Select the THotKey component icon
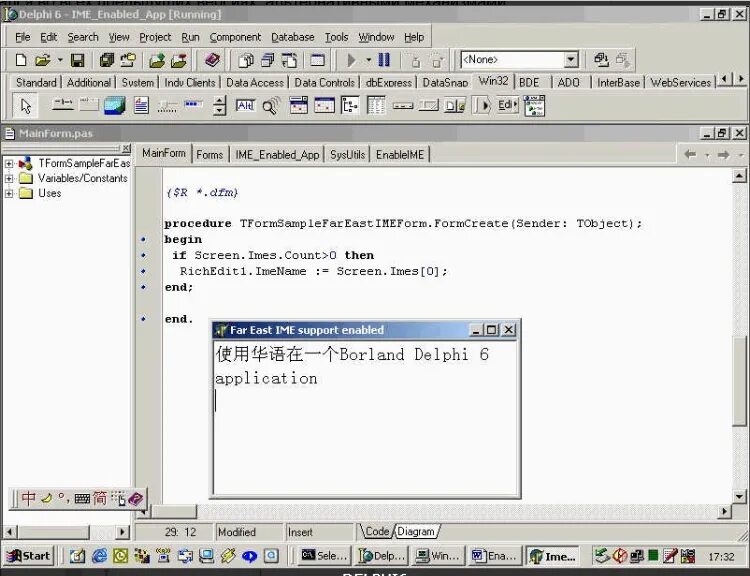Image resolution: width=750 pixels, height=576 pixels. point(245,105)
